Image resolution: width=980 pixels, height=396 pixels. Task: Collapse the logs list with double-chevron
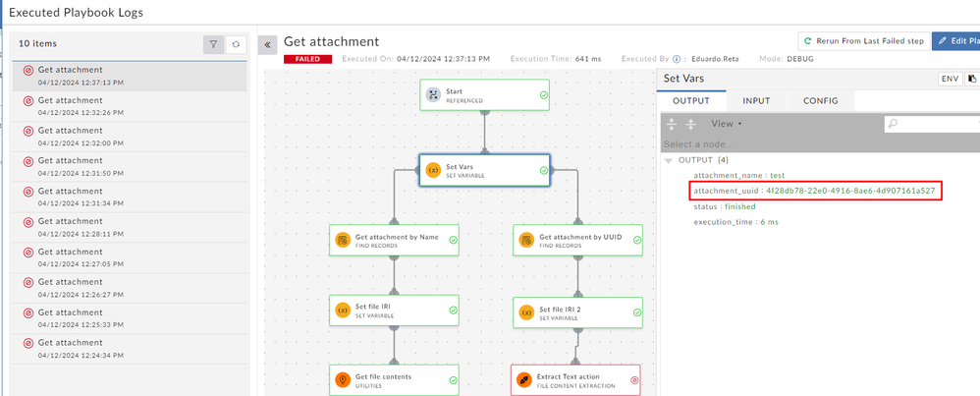point(268,45)
